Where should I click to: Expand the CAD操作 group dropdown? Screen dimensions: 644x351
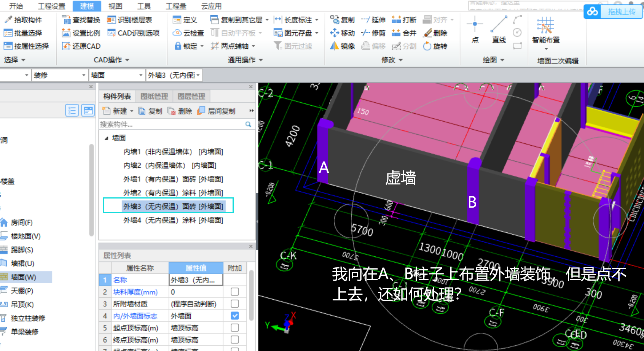(127, 60)
